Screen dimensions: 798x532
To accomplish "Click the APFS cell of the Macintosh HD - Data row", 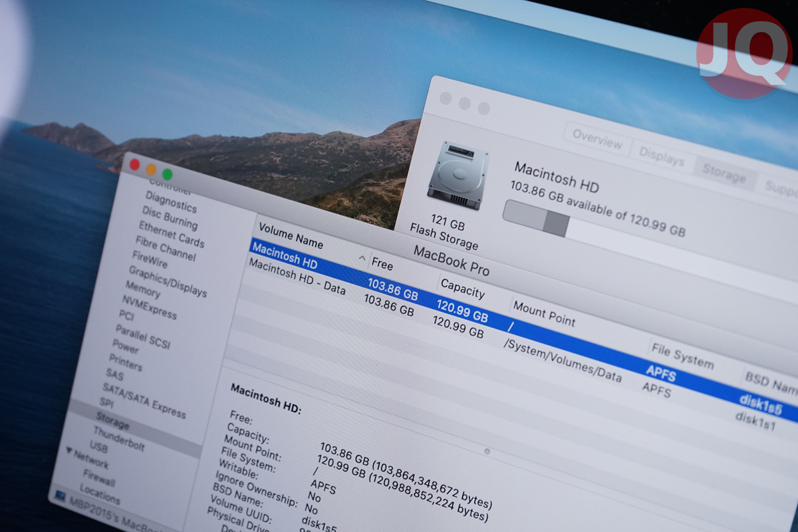I will click(x=656, y=390).
